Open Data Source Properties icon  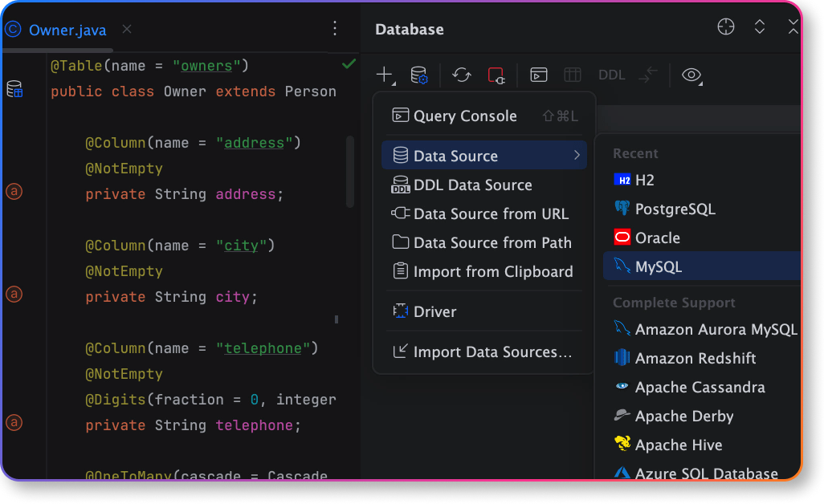[419, 75]
